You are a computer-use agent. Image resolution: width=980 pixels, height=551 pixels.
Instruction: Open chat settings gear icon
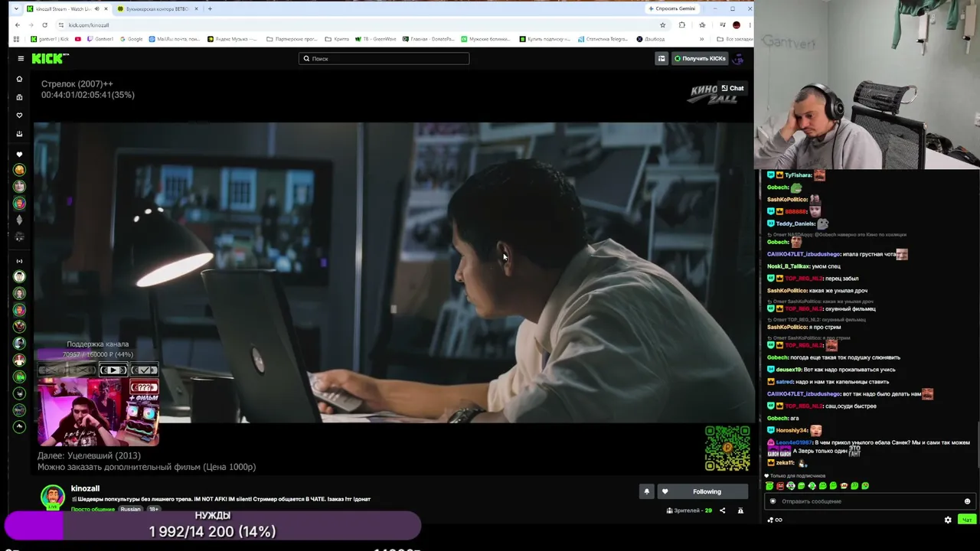pyautogui.click(x=948, y=520)
